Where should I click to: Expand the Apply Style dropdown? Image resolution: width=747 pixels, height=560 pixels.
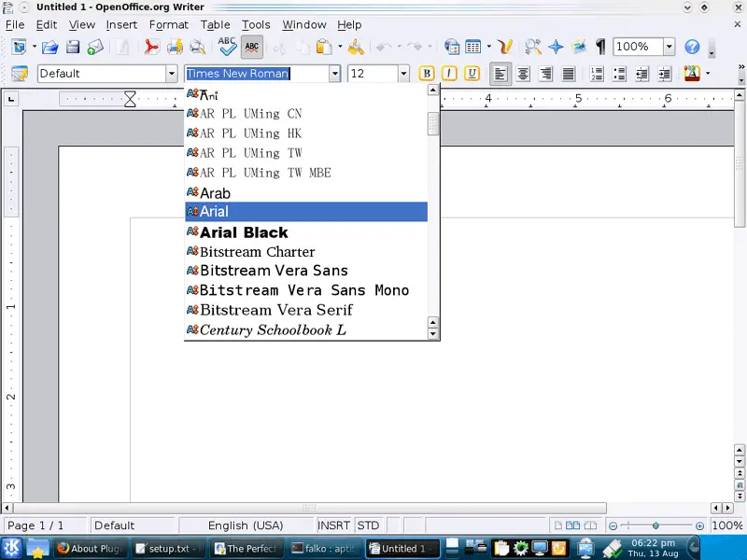(x=172, y=74)
